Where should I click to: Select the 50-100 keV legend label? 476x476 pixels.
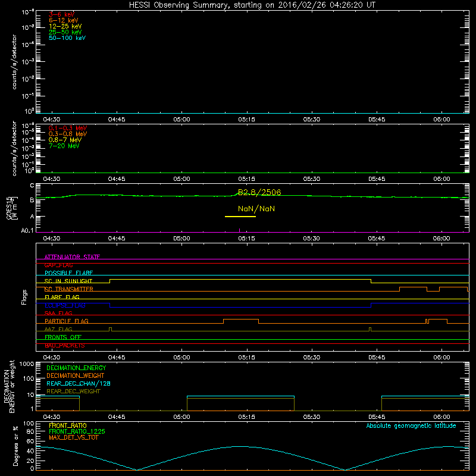67,38
